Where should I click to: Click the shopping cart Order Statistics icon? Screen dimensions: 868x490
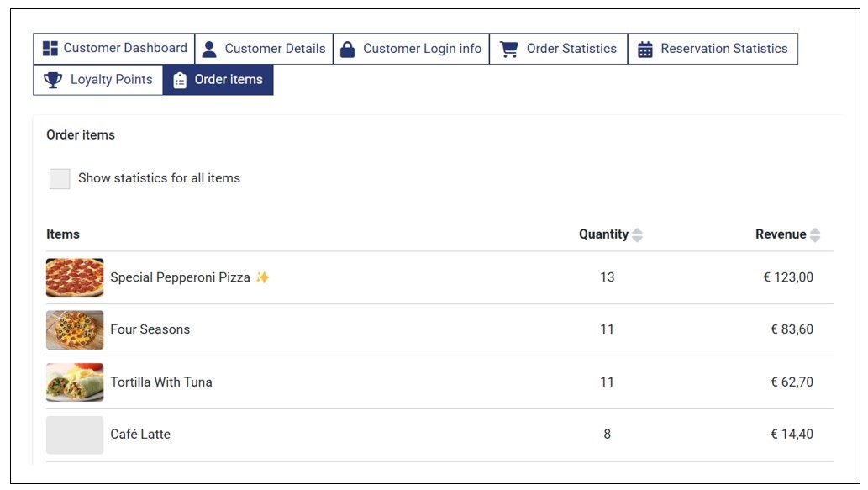508,50
